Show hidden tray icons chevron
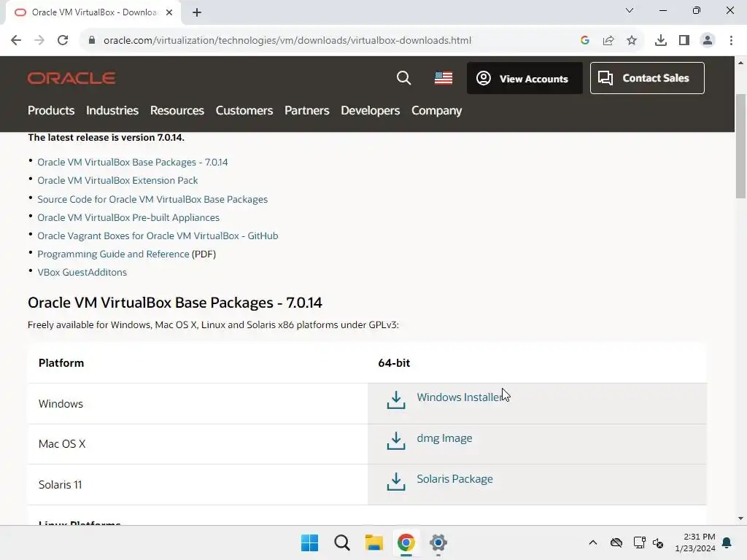Viewport: 747px width, 560px height. click(x=593, y=542)
